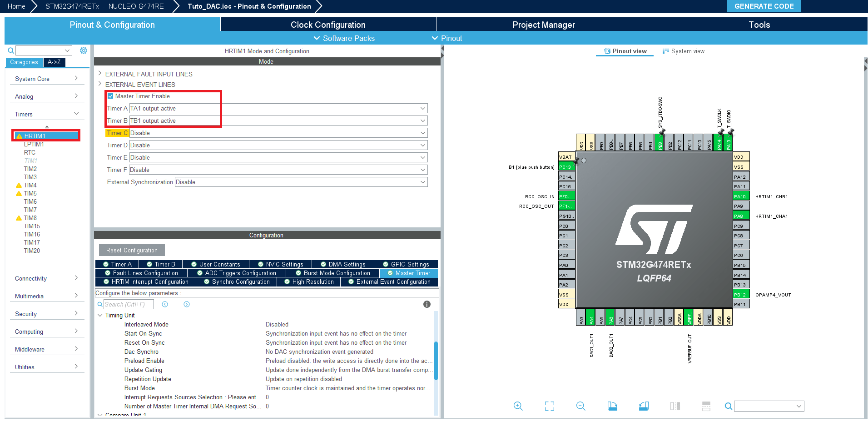
Task: Rotate the chip view clockwise
Action: [612, 406]
